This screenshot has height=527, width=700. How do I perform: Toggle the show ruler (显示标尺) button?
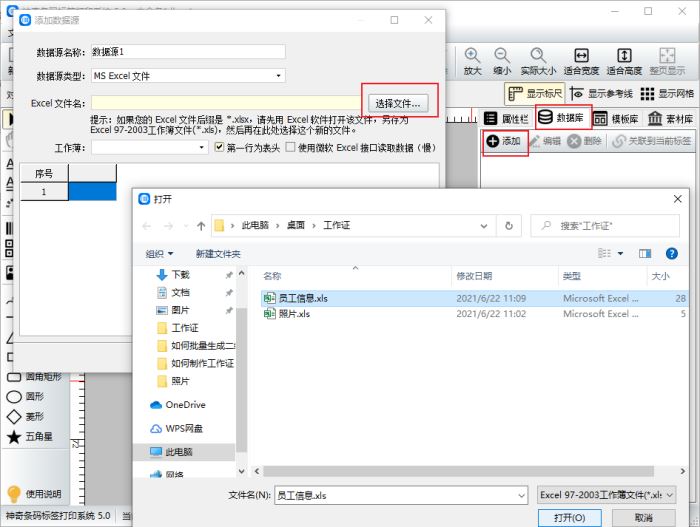point(535,93)
